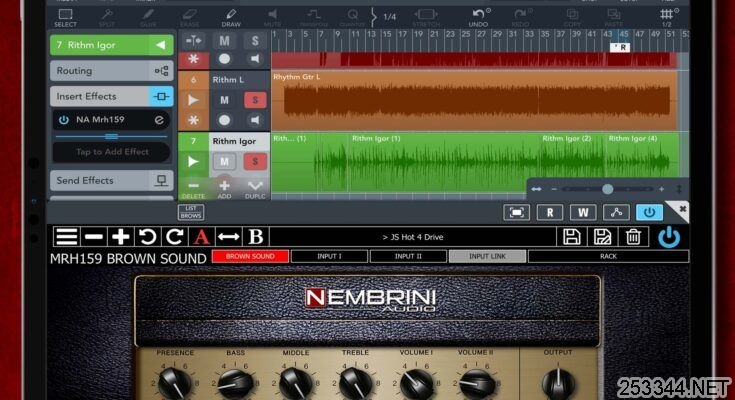Mute the Rithm Igor track
The height and width of the screenshot is (400, 735).
coord(225,162)
